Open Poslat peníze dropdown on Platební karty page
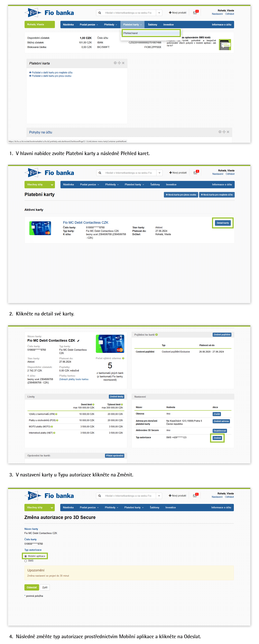The height and width of the screenshot is (644, 259). 89,185
